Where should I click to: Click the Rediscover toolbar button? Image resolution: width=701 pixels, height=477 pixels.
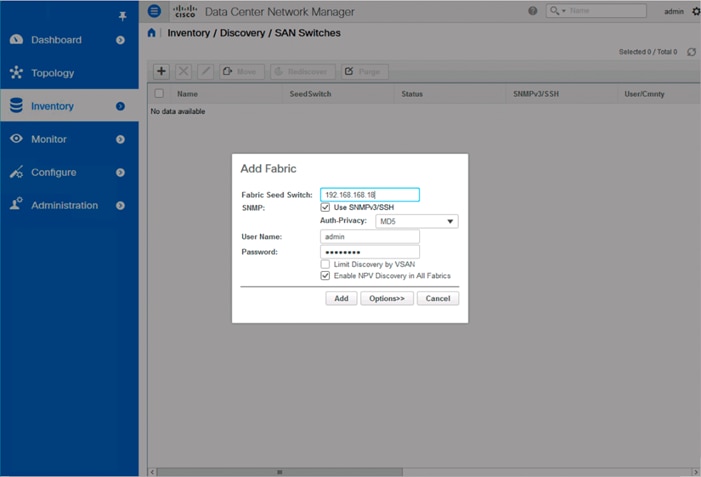point(303,72)
